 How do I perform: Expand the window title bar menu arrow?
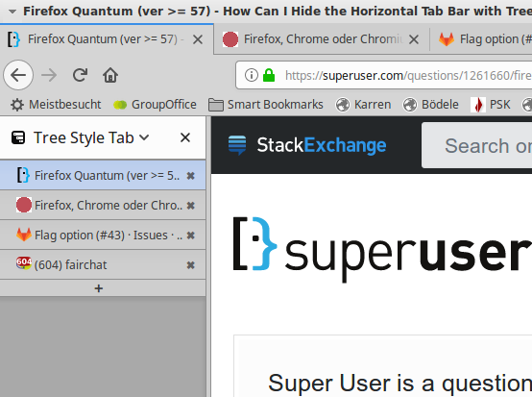pyautogui.click(x=12, y=12)
